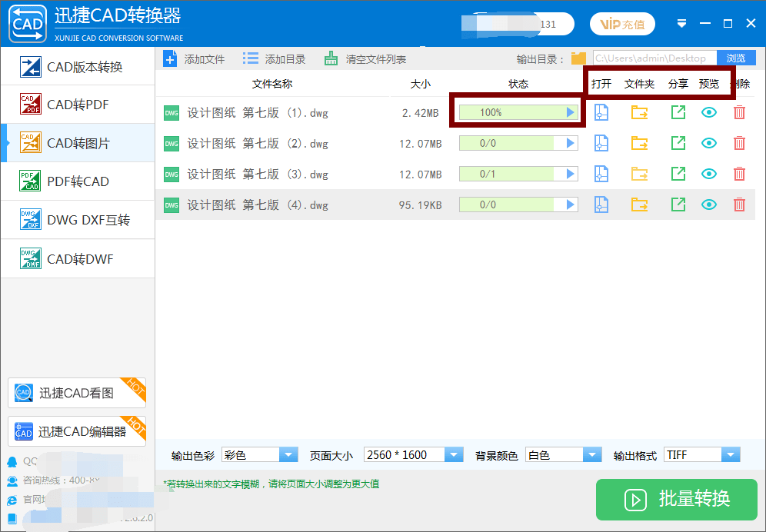Start conversion for 设计图纸 第七版 (2).dwg row

click(570, 143)
